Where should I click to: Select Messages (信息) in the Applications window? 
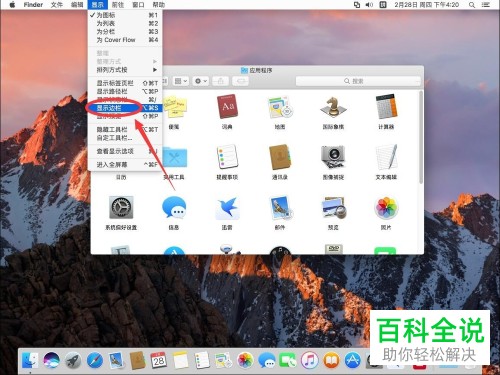(x=174, y=207)
